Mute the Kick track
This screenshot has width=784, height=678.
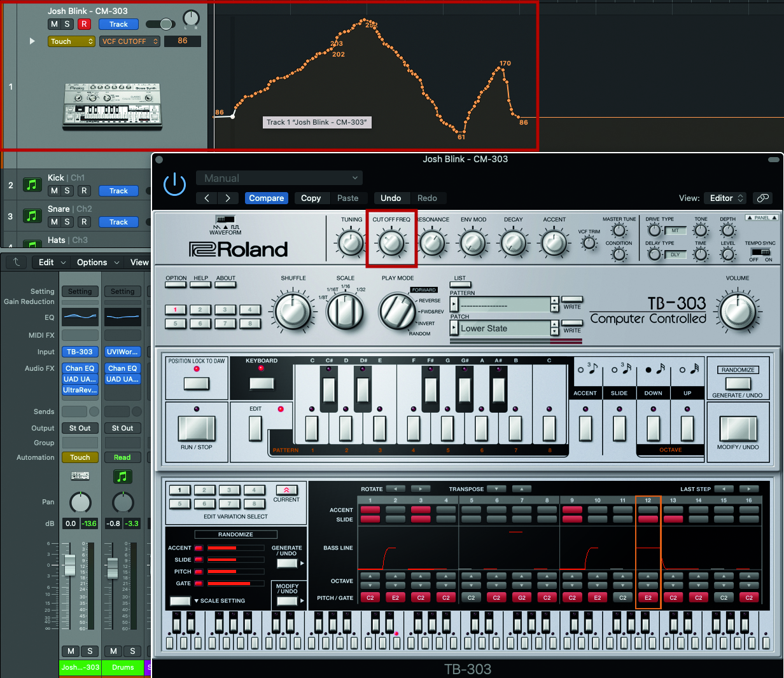[54, 191]
